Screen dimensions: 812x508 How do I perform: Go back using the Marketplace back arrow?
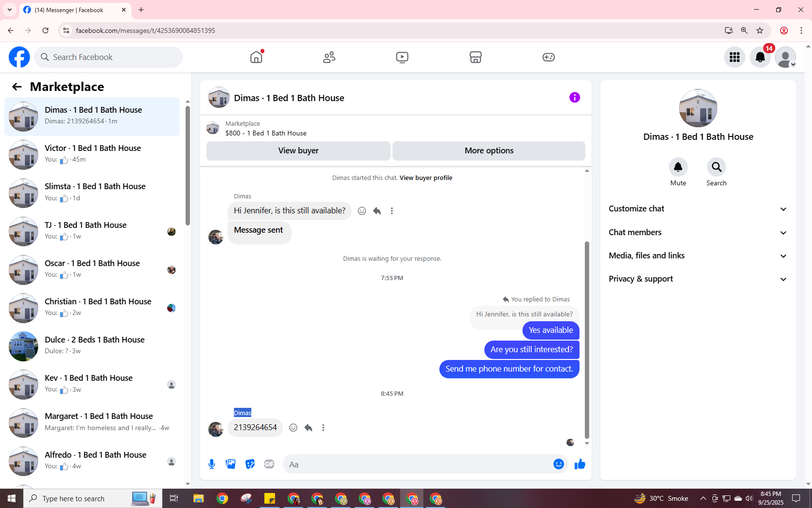[17, 87]
